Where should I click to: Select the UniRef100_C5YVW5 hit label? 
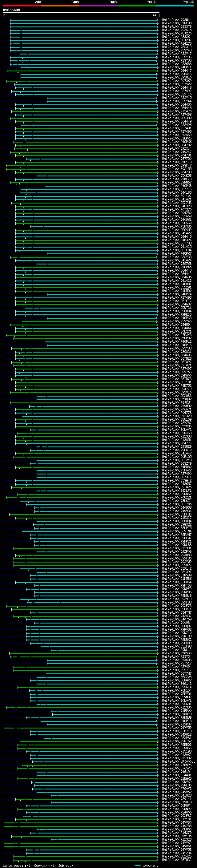177,426
